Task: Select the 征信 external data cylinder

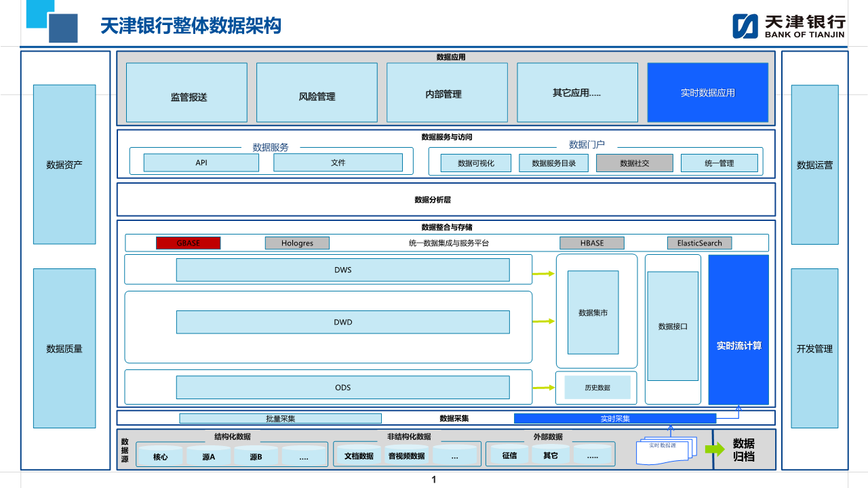Action: coord(509,455)
